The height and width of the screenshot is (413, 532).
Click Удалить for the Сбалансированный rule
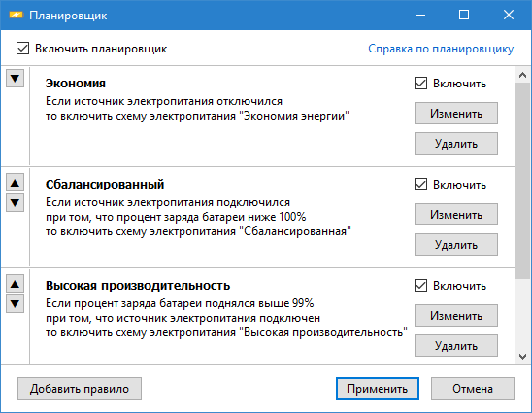click(456, 245)
